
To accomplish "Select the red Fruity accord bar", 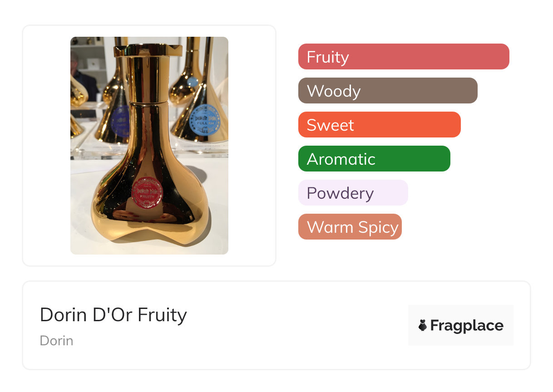I will tap(403, 57).
